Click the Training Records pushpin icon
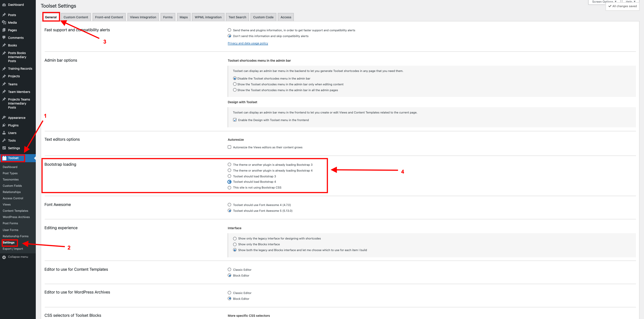This screenshot has width=644, height=319. pyautogui.click(x=4, y=68)
